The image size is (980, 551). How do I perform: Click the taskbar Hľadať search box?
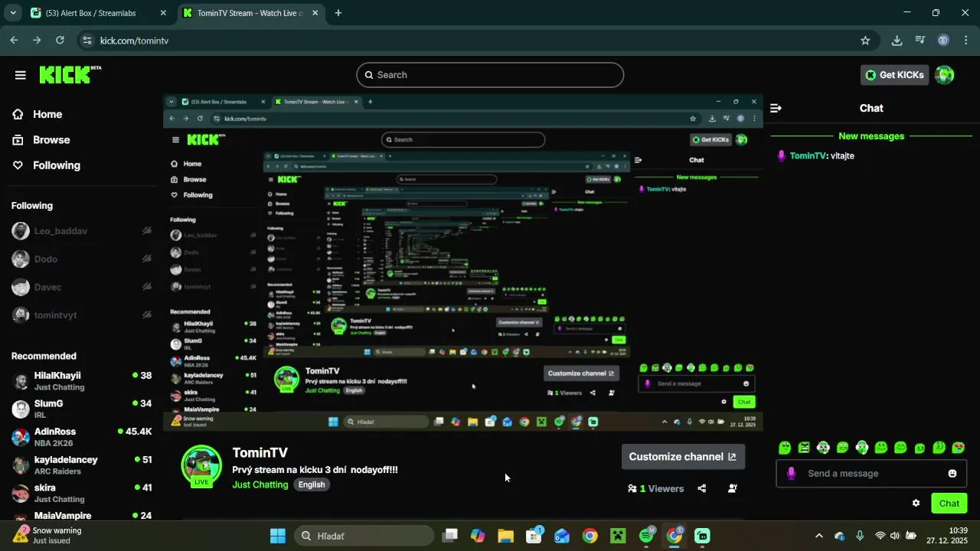[x=364, y=536]
